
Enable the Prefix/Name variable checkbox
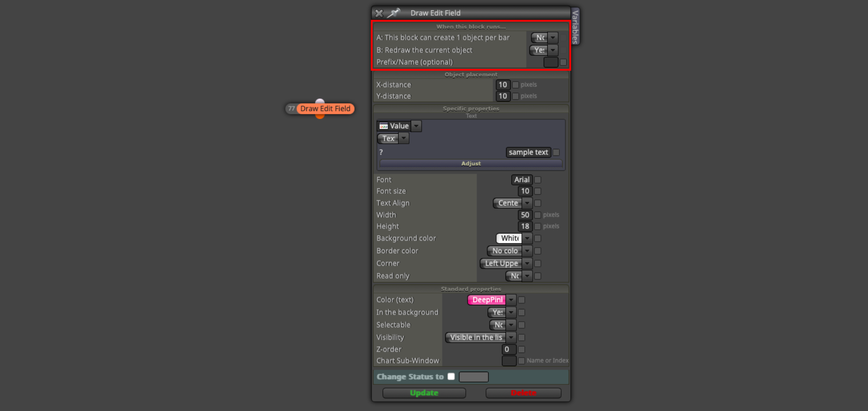[563, 62]
